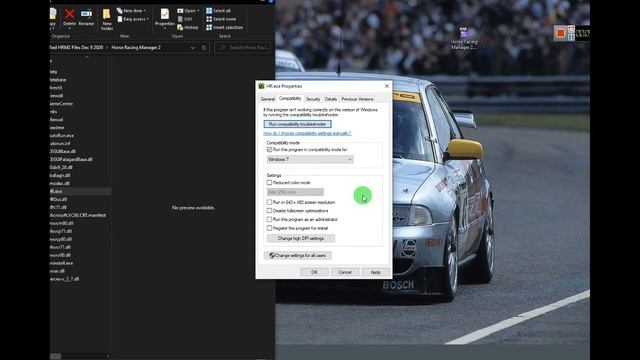640x360 pixels.
Task: Click Select none in the ribbon
Action: (x=221, y=19)
